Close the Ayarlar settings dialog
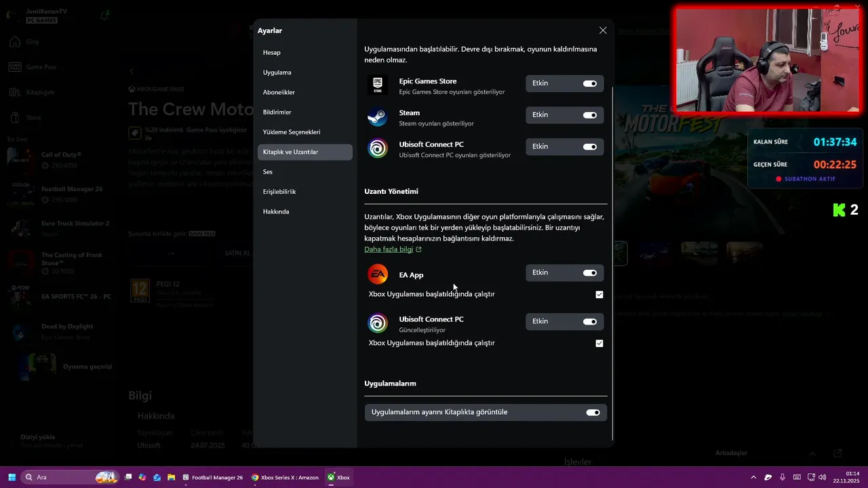The height and width of the screenshot is (488, 868). pyautogui.click(x=603, y=30)
